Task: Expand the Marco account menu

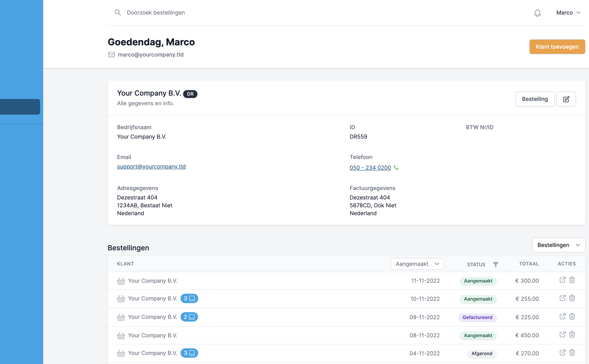Action: [568, 13]
